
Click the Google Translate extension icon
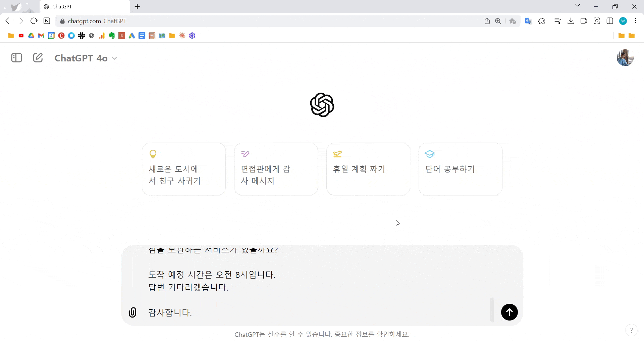528,21
